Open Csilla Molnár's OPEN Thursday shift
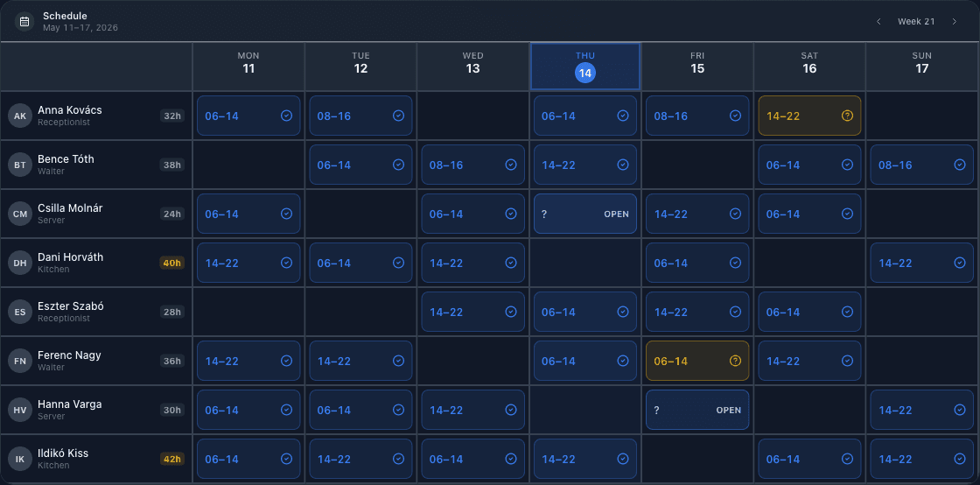 point(585,214)
